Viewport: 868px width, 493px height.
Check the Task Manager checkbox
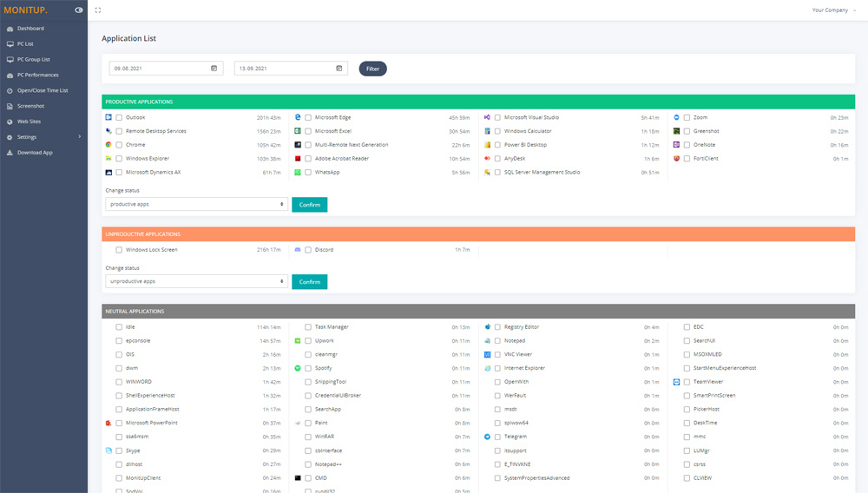(308, 327)
